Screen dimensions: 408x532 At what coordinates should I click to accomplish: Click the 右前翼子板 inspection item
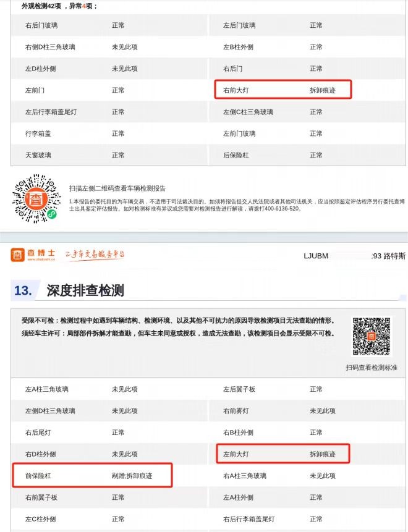pyautogui.click(x=41, y=497)
